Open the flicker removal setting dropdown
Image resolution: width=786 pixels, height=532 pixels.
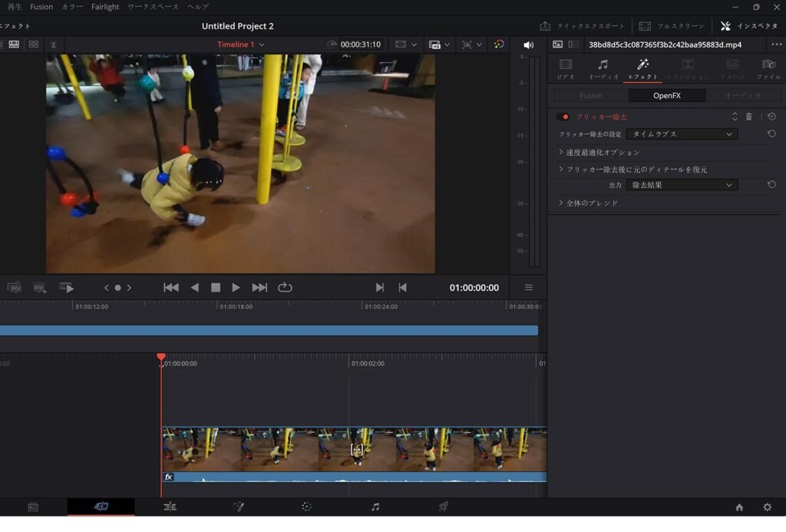pyautogui.click(x=682, y=134)
